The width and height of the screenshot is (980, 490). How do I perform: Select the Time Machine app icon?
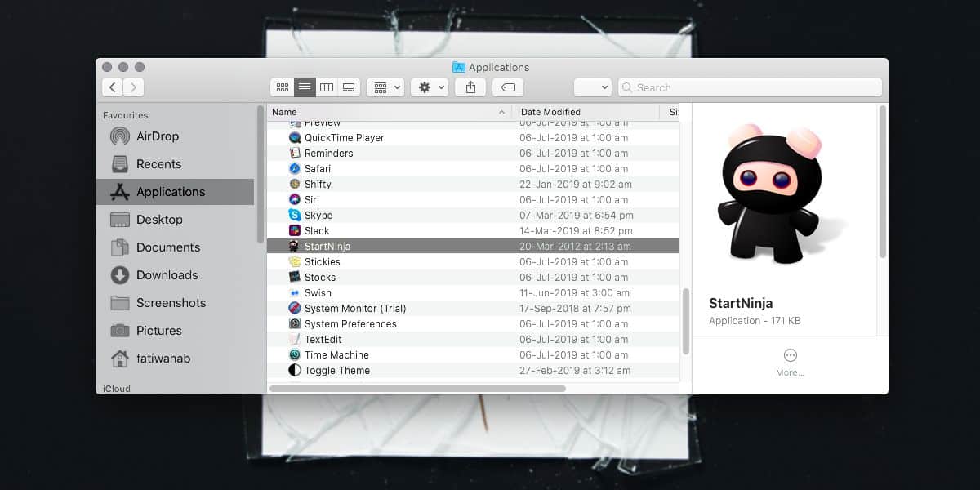(x=295, y=355)
